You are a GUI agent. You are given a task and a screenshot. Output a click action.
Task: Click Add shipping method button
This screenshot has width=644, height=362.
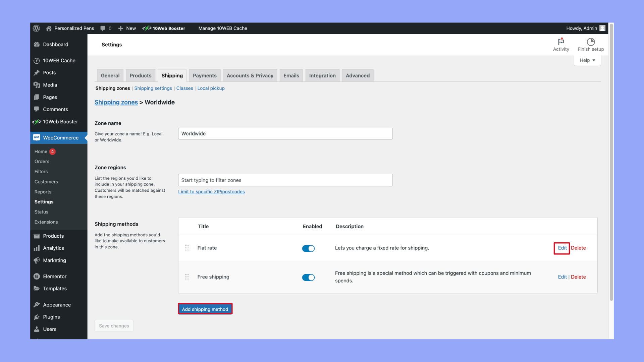click(x=205, y=309)
